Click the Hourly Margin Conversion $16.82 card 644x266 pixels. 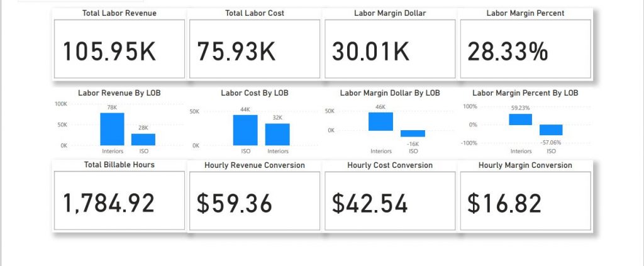pyautogui.click(x=504, y=203)
